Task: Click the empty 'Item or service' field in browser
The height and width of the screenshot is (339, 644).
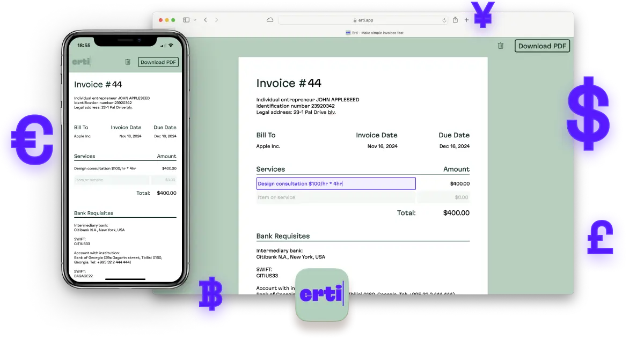Action: click(335, 197)
